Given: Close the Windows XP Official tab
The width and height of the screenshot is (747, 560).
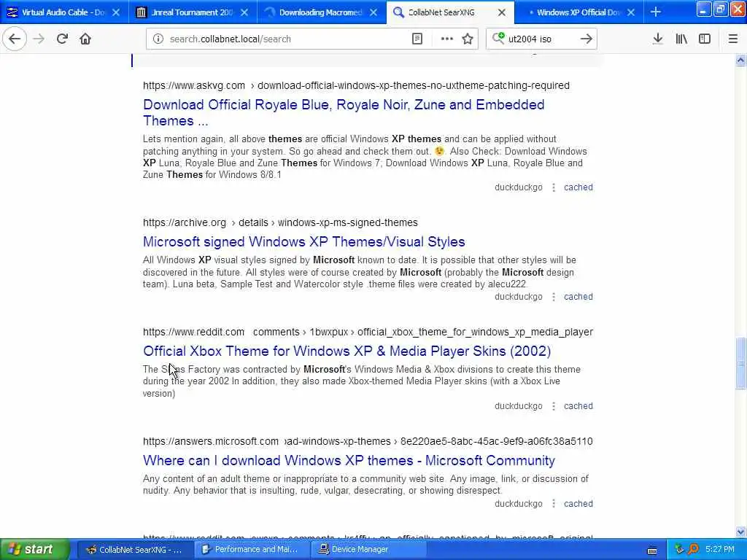Looking at the screenshot, I should 631,12.
